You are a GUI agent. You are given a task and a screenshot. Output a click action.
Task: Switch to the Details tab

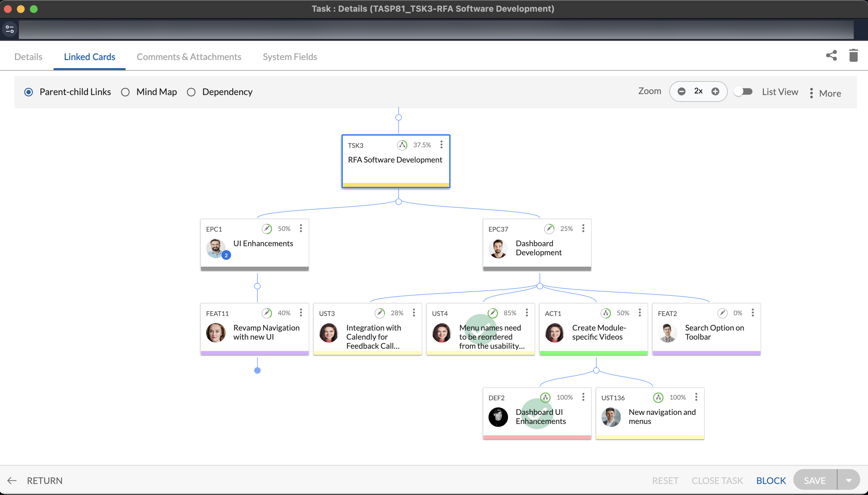point(28,57)
